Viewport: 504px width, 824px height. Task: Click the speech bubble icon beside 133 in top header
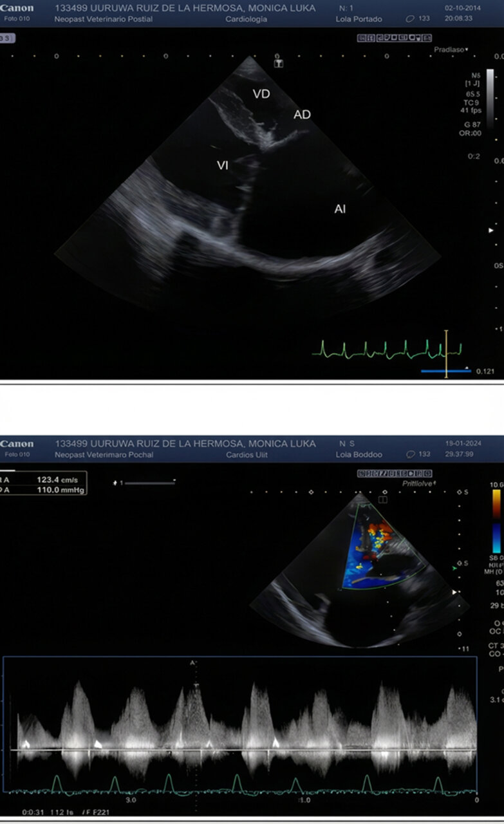pyautogui.click(x=410, y=19)
